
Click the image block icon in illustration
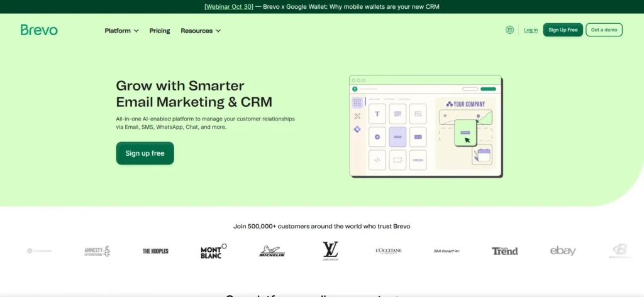(x=418, y=114)
